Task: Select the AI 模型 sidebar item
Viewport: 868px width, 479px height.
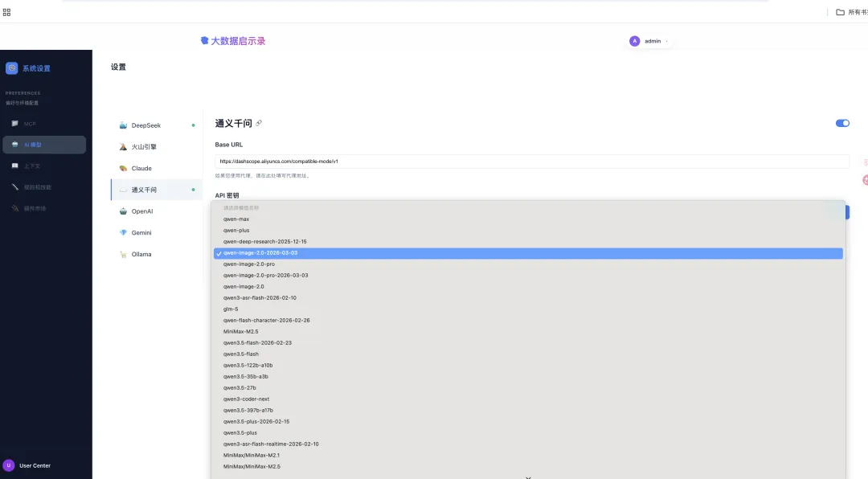Action: click(44, 145)
